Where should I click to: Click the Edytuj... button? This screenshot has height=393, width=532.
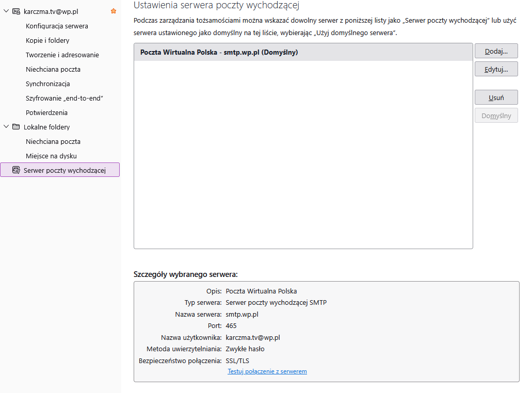496,69
